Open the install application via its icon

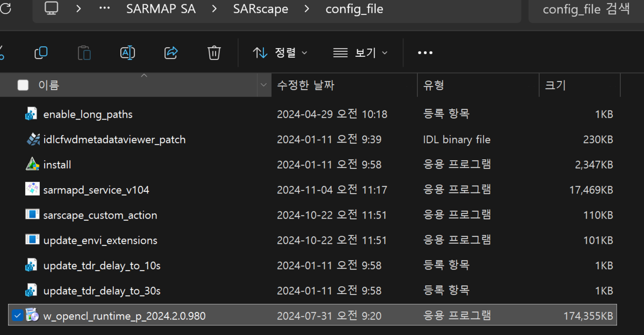coord(31,164)
